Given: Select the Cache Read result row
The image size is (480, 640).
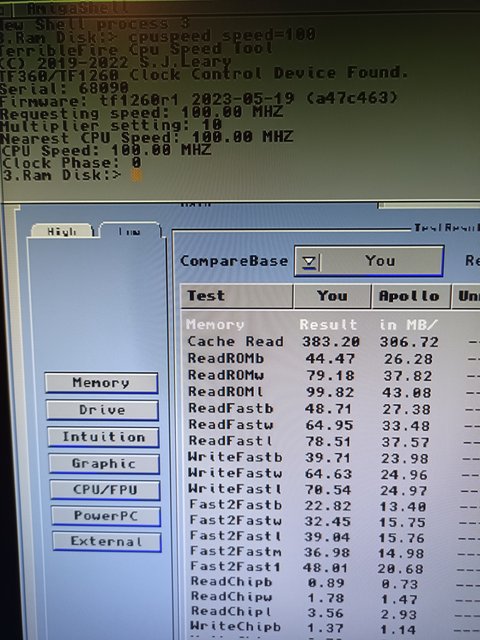Looking at the screenshot, I should [331, 342].
